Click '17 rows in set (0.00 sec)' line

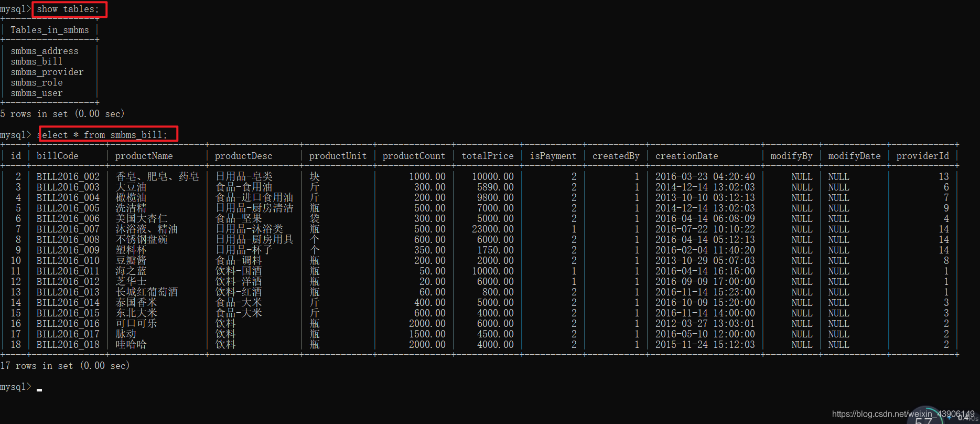pyautogui.click(x=65, y=366)
